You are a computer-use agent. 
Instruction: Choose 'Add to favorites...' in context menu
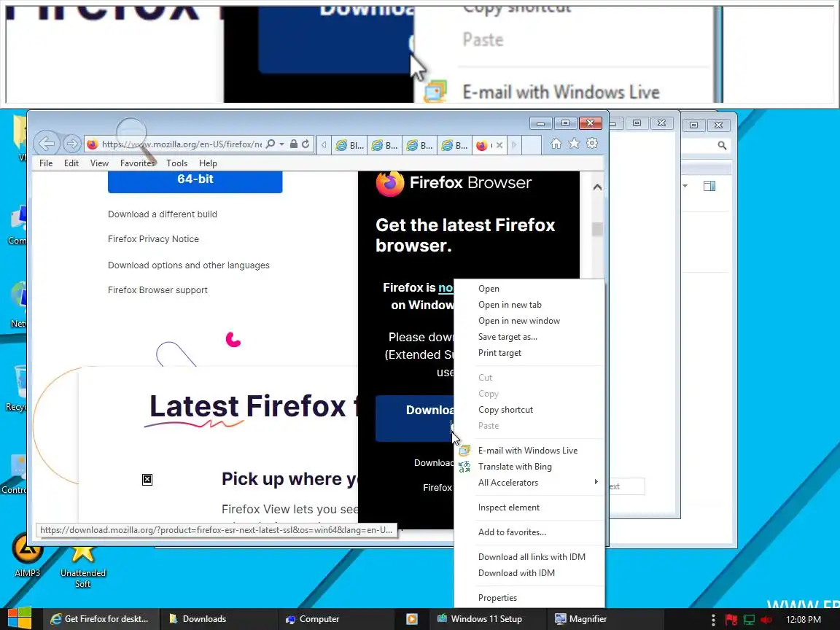[x=529, y=532]
